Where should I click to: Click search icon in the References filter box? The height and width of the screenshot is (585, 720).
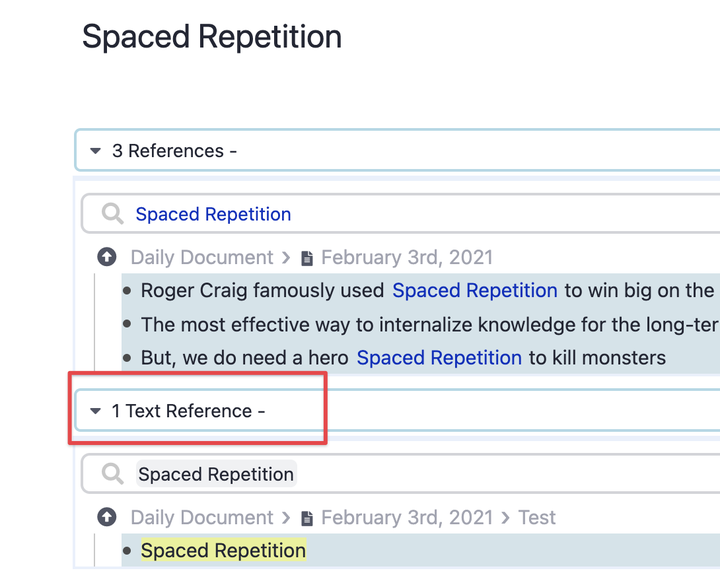113,214
